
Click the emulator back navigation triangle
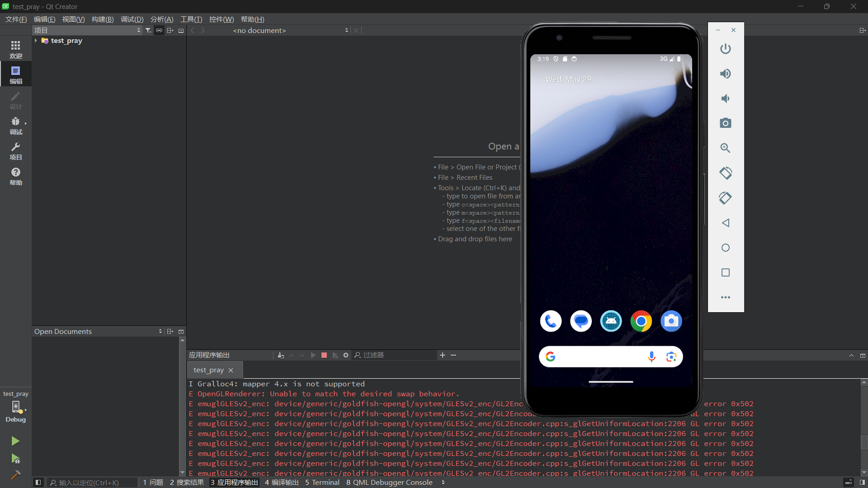point(725,223)
